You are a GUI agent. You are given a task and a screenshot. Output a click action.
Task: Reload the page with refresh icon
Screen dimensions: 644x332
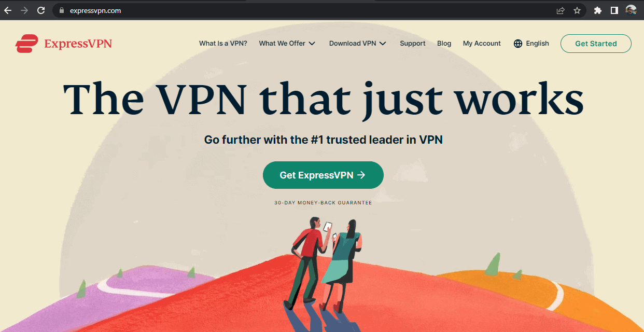pos(40,10)
